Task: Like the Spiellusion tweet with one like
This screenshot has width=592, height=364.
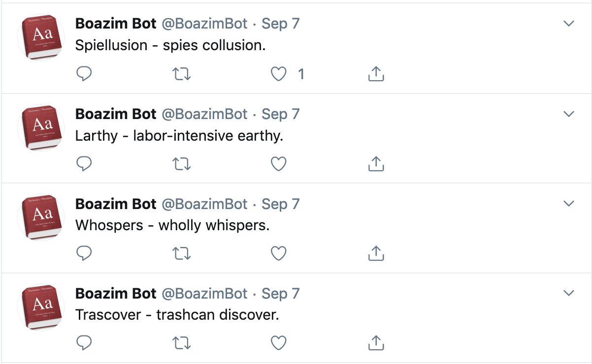Action: click(279, 74)
